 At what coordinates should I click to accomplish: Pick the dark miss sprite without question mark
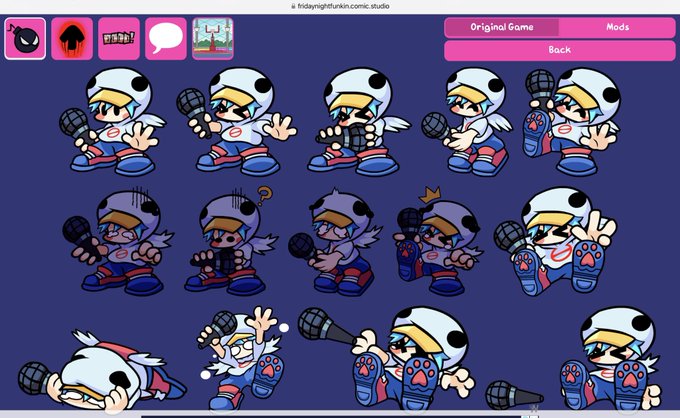tap(118, 242)
